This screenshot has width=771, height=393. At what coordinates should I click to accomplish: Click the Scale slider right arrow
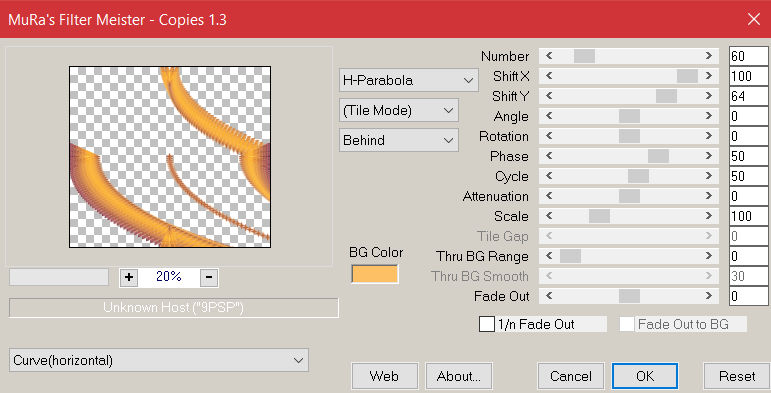pyautogui.click(x=709, y=216)
